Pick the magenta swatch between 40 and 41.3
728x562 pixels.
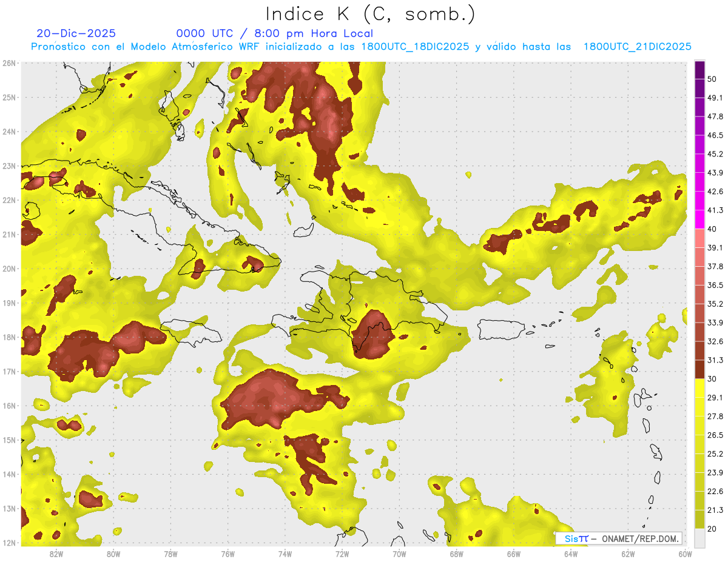(699, 219)
